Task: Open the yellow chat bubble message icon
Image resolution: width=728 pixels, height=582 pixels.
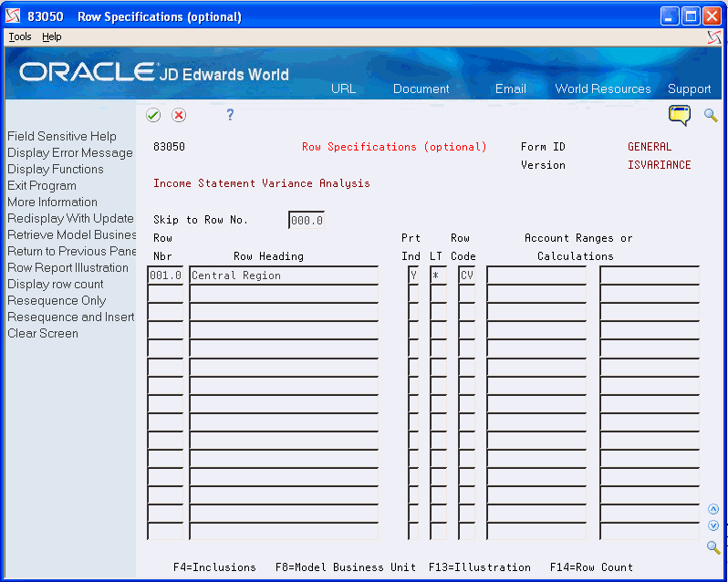Action: pos(680,115)
